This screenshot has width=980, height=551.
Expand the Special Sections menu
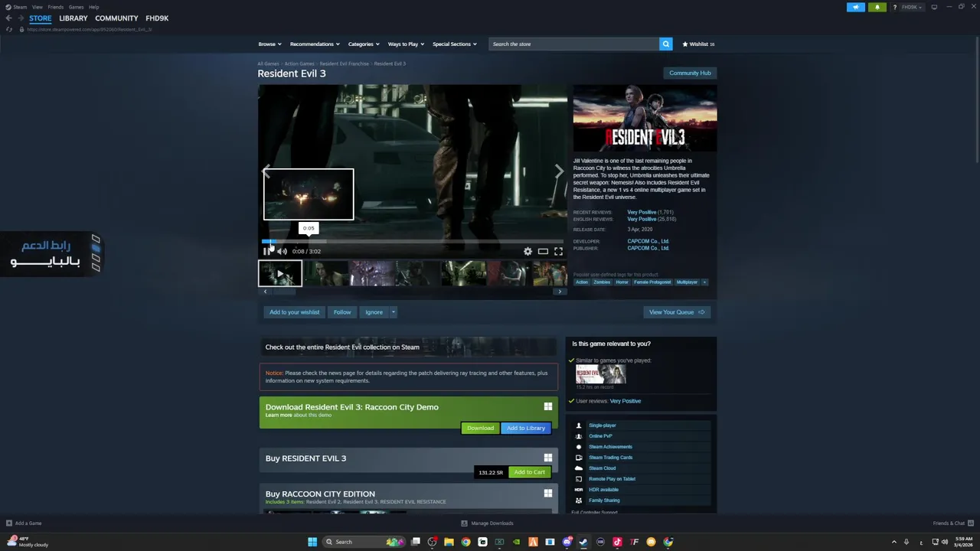[x=455, y=44]
